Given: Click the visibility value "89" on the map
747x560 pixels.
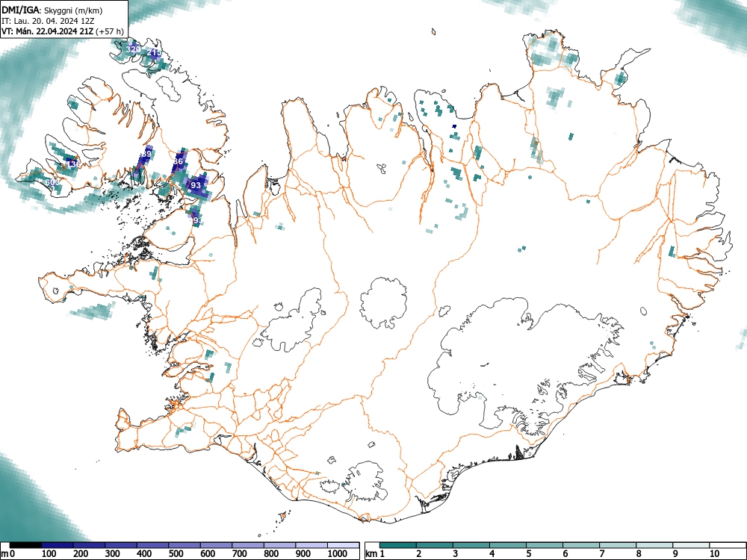Looking at the screenshot, I should click(x=146, y=154).
